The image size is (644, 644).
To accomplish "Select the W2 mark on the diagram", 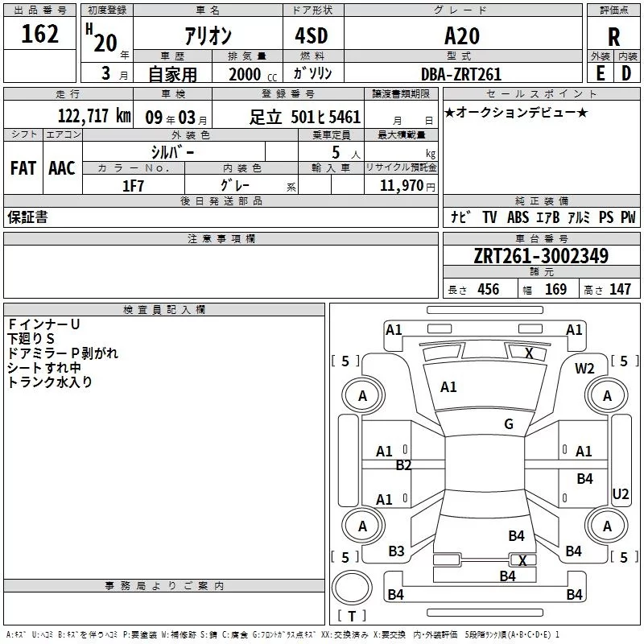I will click(584, 369).
